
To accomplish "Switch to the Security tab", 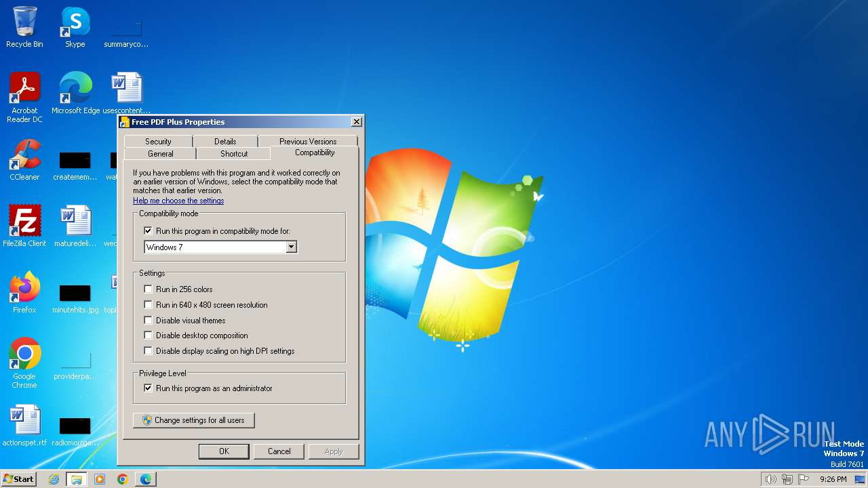I will click(158, 141).
